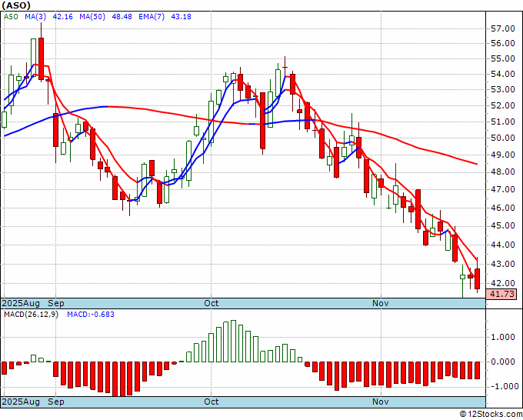Click the MACD:-0.683 value label
The height and width of the screenshot is (420, 523).
pos(91,315)
